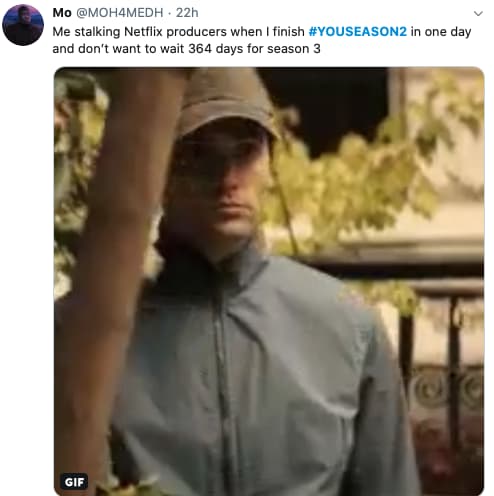Click the man's face in the GIF
The image size is (494, 496).
(223, 187)
